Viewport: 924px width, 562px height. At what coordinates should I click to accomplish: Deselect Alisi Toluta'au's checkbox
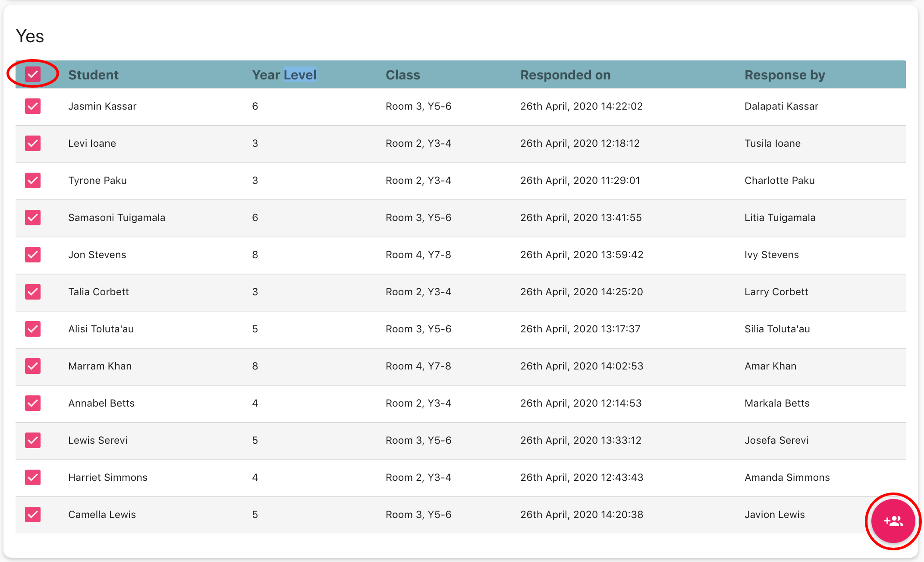tap(33, 329)
